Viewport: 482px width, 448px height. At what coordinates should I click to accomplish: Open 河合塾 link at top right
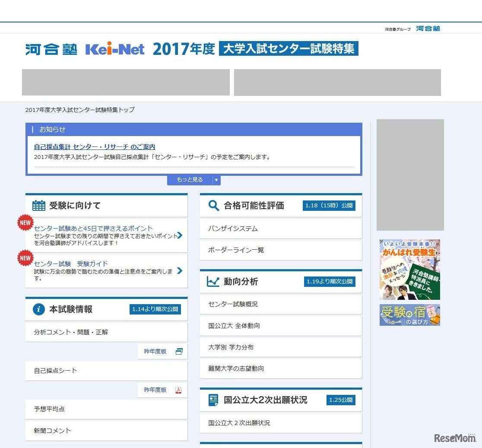(x=428, y=28)
